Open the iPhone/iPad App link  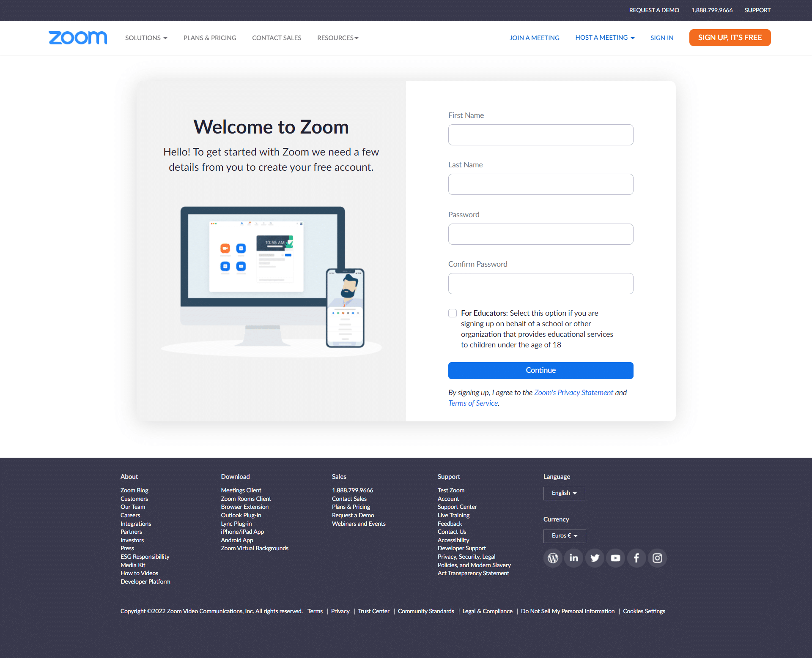point(242,532)
